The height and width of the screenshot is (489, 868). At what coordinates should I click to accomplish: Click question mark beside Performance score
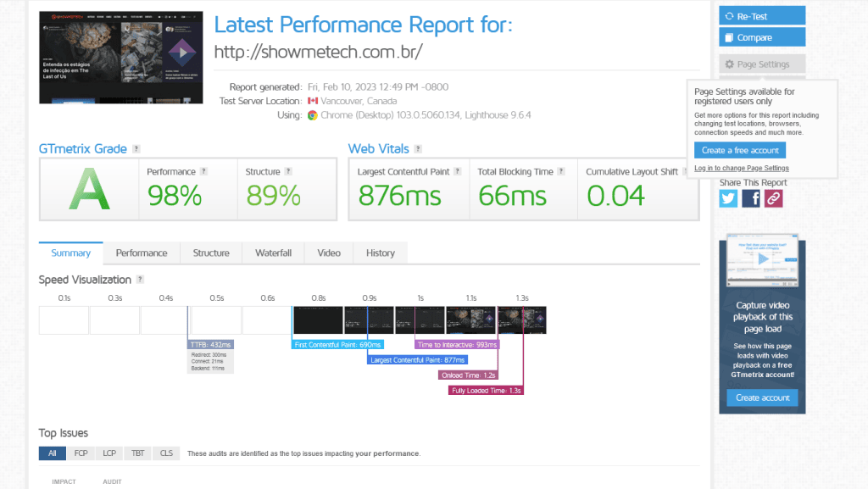(203, 171)
